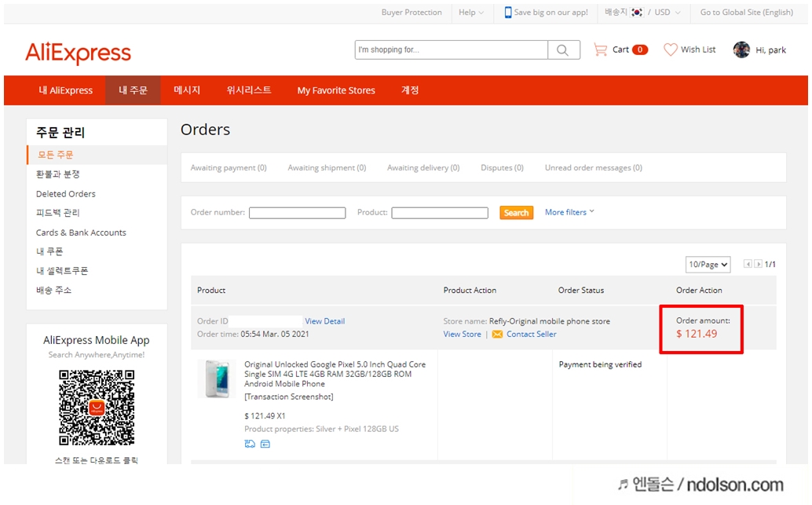
Task: Click the orange Search button
Action: pyautogui.click(x=516, y=213)
